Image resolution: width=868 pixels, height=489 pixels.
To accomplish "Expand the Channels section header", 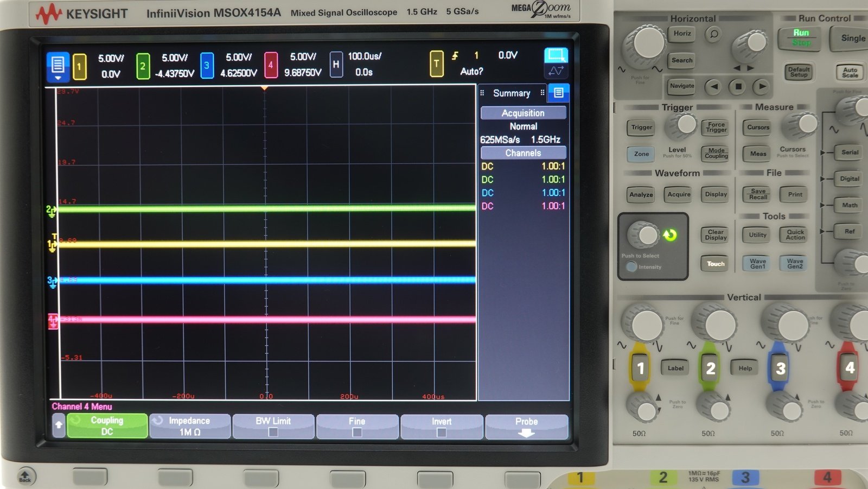I will (523, 153).
